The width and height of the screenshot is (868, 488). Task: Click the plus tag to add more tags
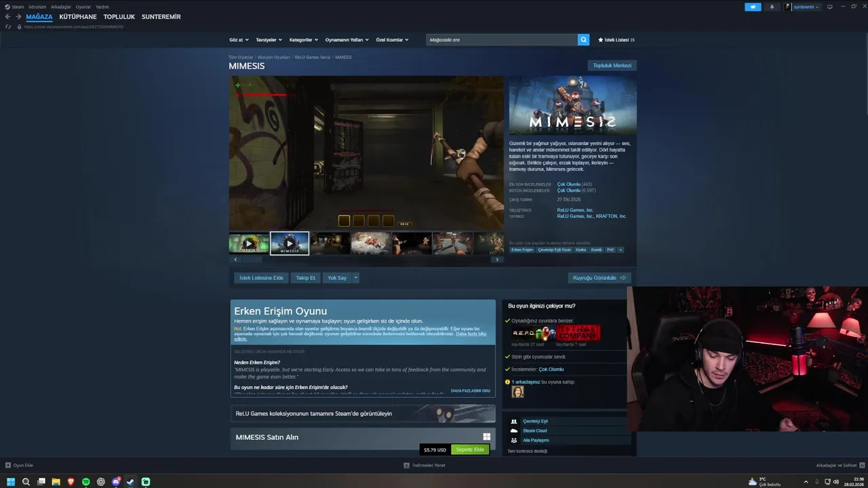tap(620, 250)
